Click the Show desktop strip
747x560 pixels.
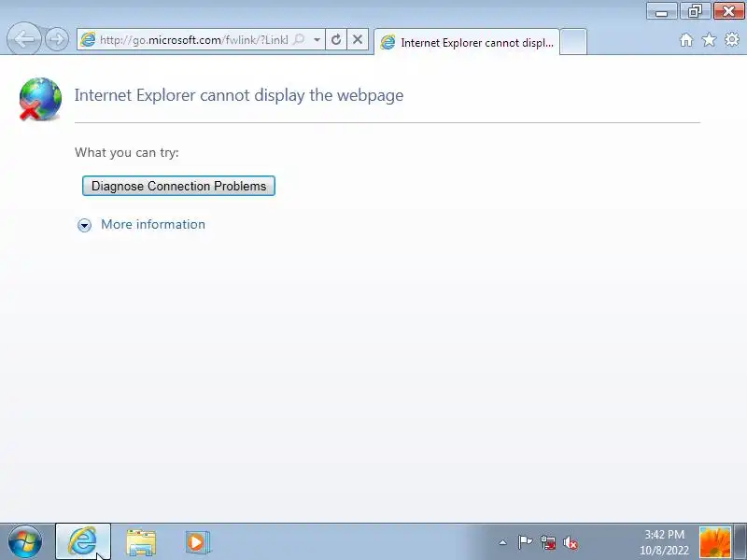coord(740,542)
